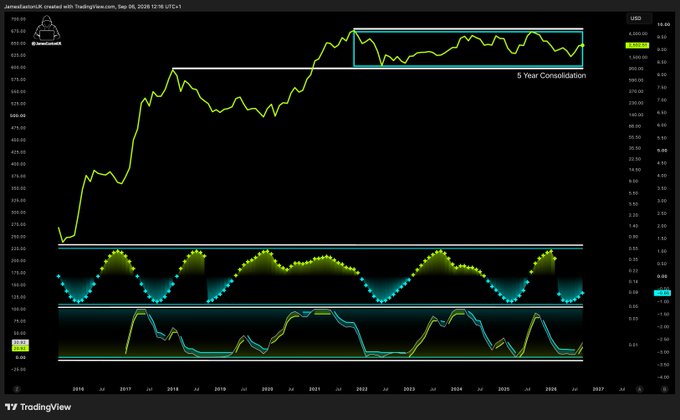Click the bold 500.00 label on left axis
The image size is (680, 420).
(18, 116)
